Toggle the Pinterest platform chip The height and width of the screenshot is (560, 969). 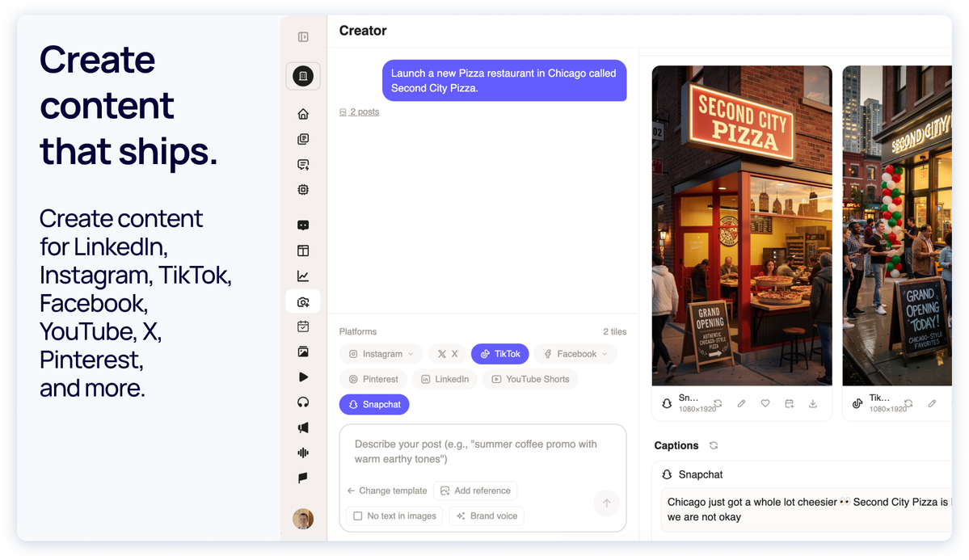pyautogui.click(x=373, y=379)
